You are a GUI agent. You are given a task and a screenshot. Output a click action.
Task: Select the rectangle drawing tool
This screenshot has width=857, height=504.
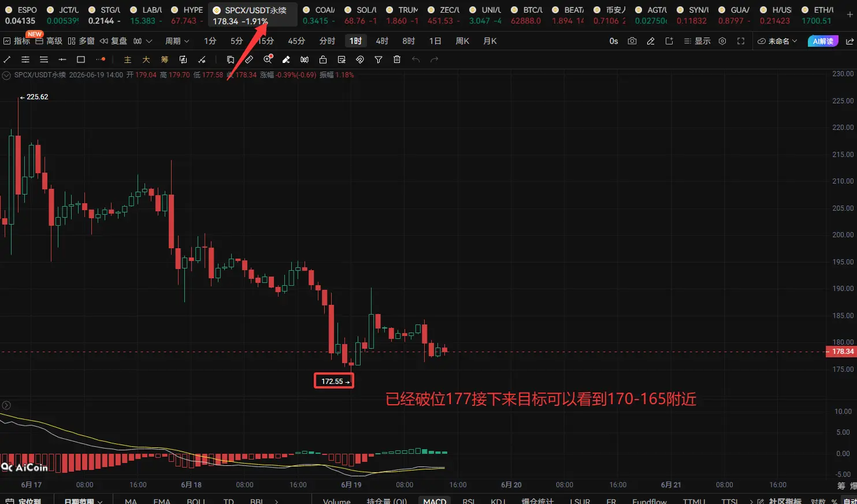[81, 59]
